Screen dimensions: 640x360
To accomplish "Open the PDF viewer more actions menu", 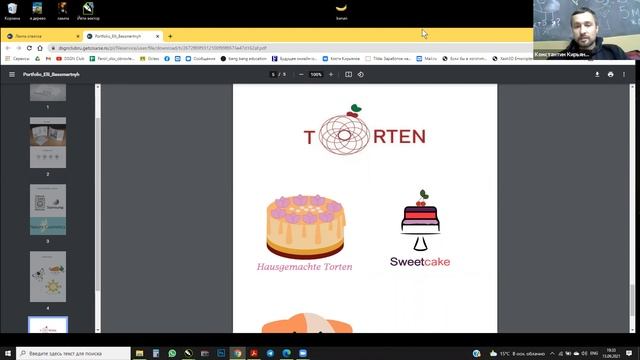I will point(624,75).
